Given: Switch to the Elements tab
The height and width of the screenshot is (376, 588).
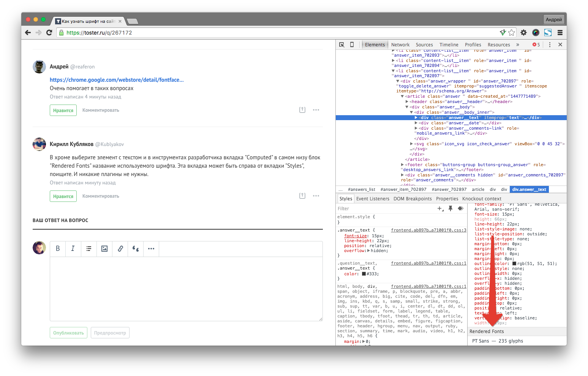Looking at the screenshot, I should pyautogui.click(x=375, y=44).
